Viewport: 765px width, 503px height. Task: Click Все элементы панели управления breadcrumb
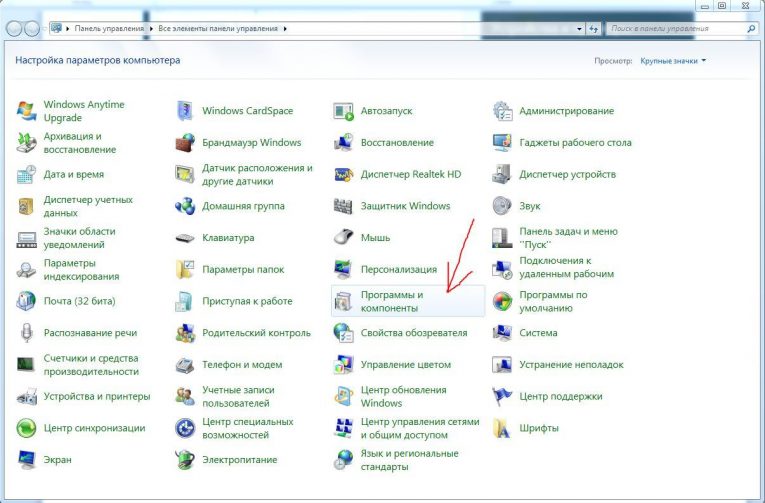click(x=218, y=29)
